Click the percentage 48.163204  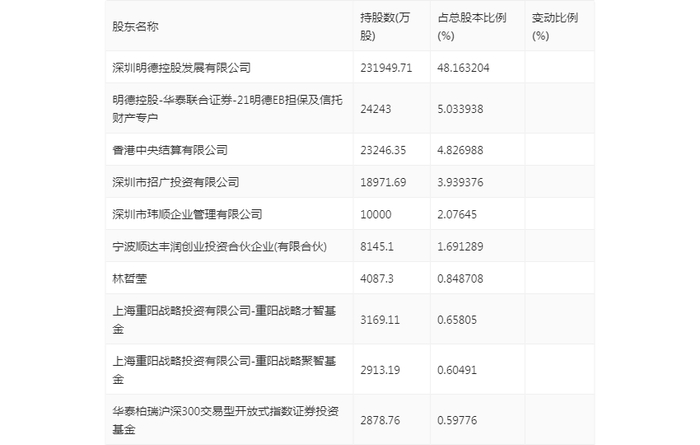[463, 68]
